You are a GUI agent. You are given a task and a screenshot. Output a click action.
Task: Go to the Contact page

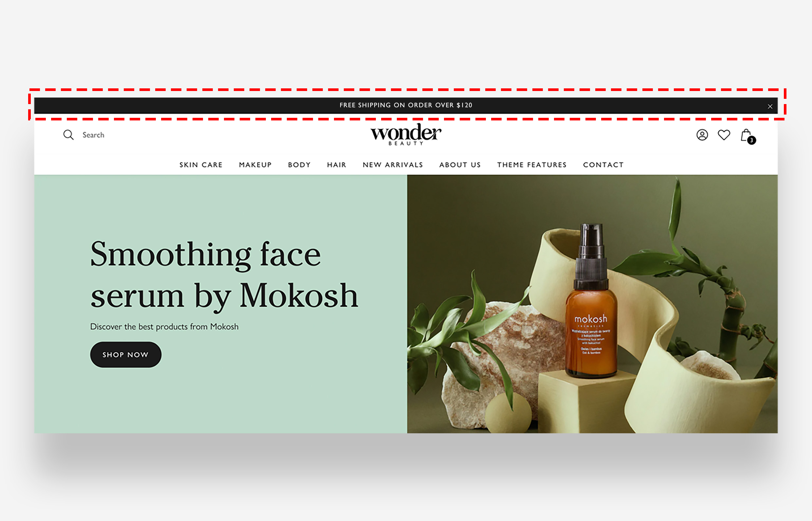603,165
